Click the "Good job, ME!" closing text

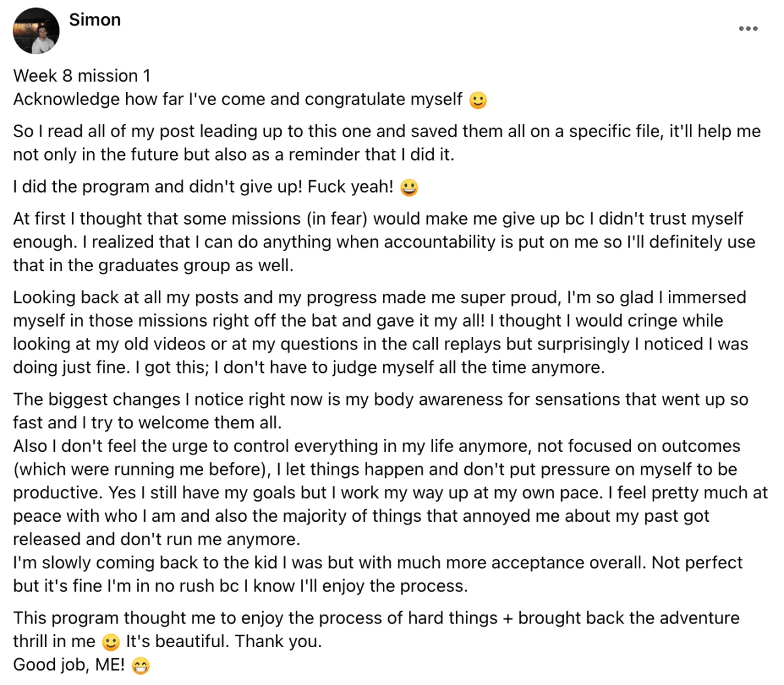click(x=69, y=665)
